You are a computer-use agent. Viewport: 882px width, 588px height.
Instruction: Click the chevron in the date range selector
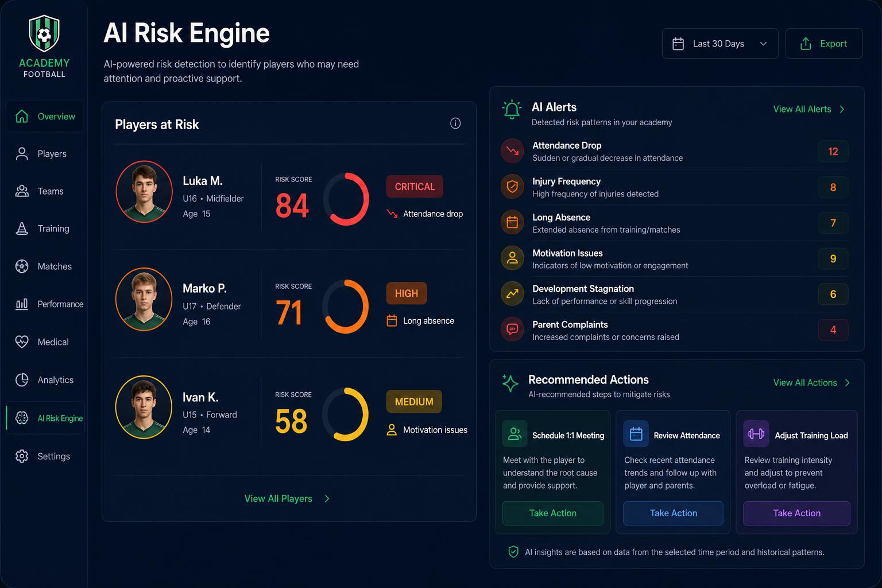point(763,44)
